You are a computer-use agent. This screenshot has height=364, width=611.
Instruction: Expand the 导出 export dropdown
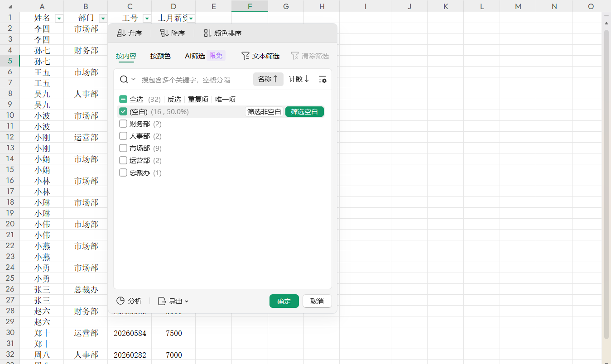point(173,301)
